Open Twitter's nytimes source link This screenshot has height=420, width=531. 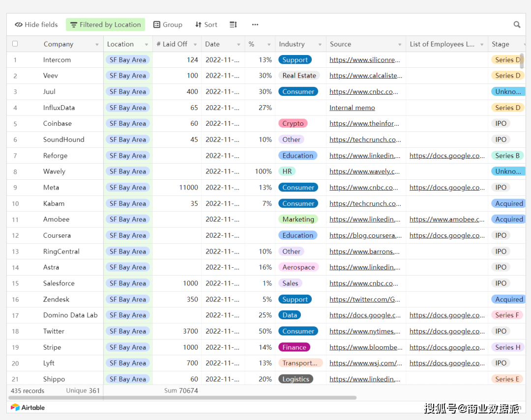pos(365,331)
